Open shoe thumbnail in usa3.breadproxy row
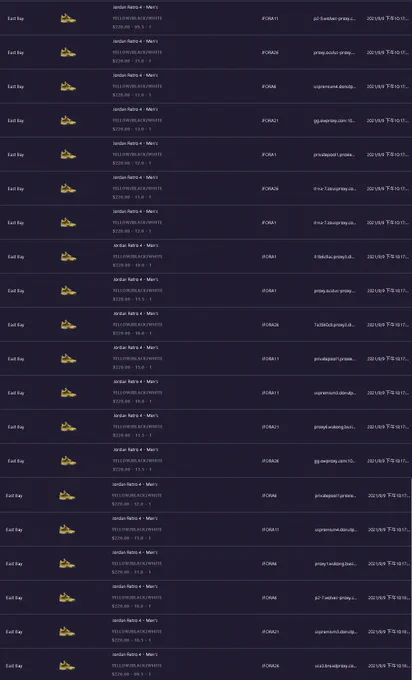This screenshot has width=412, height=680. point(67,666)
